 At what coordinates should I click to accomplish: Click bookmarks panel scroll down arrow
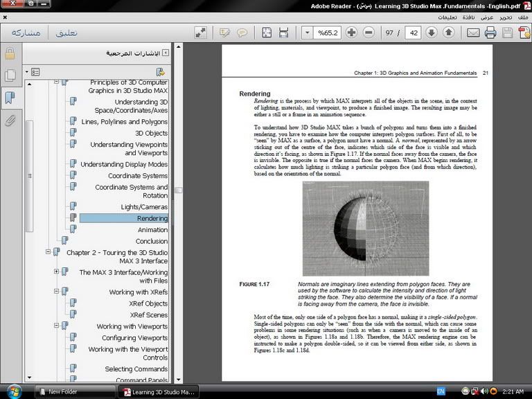(x=30, y=378)
